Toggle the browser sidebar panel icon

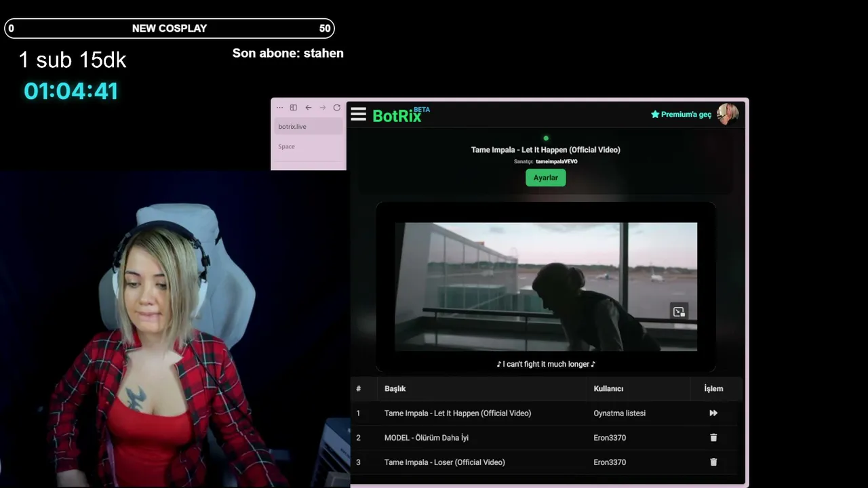pos(294,108)
